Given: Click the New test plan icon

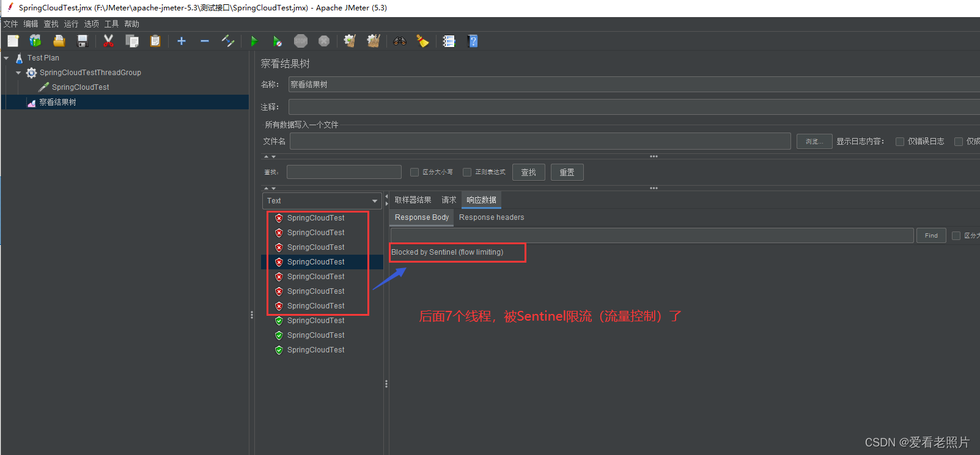Looking at the screenshot, I should click(x=13, y=41).
